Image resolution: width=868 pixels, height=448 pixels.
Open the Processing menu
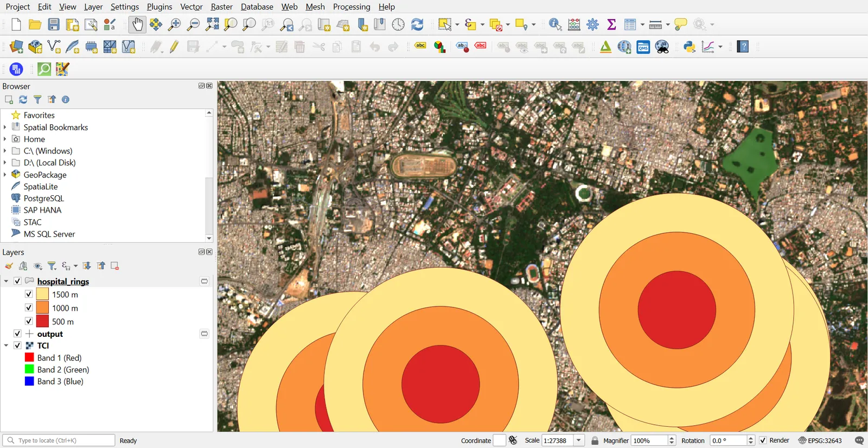pyautogui.click(x=352, y=7)
